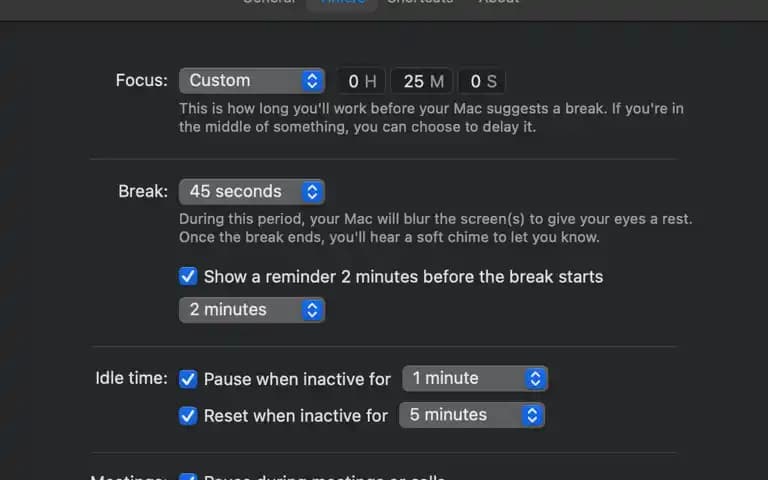Click the blue chevron beside 2 minutes
The width and height of the screenshot is (768, 480).
(x=312, y=310)
